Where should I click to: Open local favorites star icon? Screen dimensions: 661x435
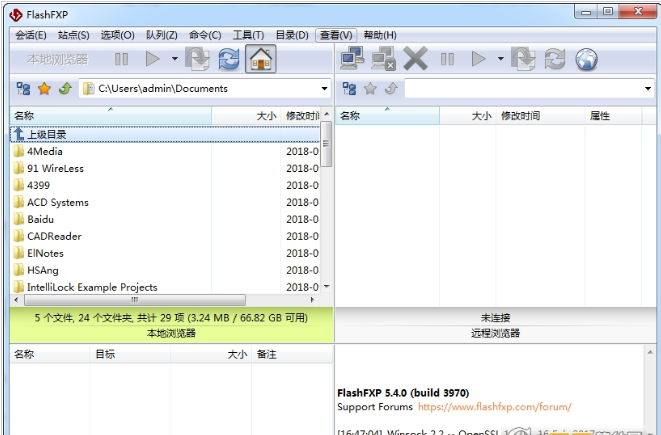pyautogui.click(x=44, y=89)
